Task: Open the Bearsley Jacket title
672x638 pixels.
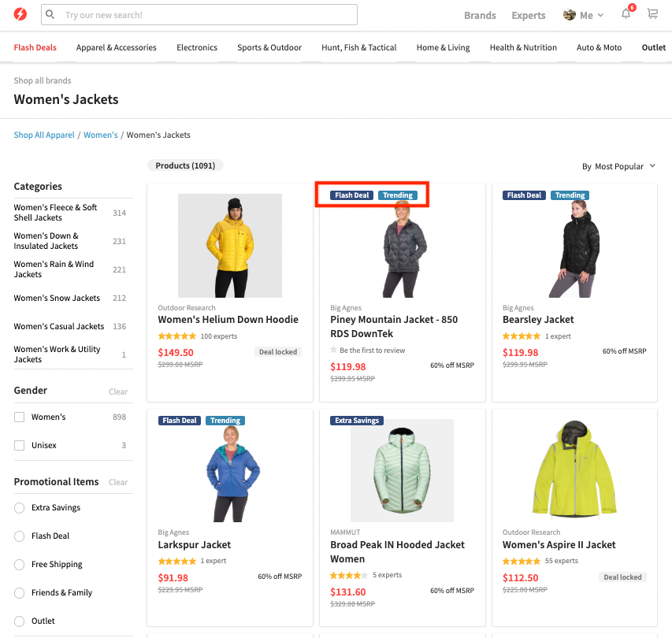Action: pyautogui.click(x=538, y=320)
